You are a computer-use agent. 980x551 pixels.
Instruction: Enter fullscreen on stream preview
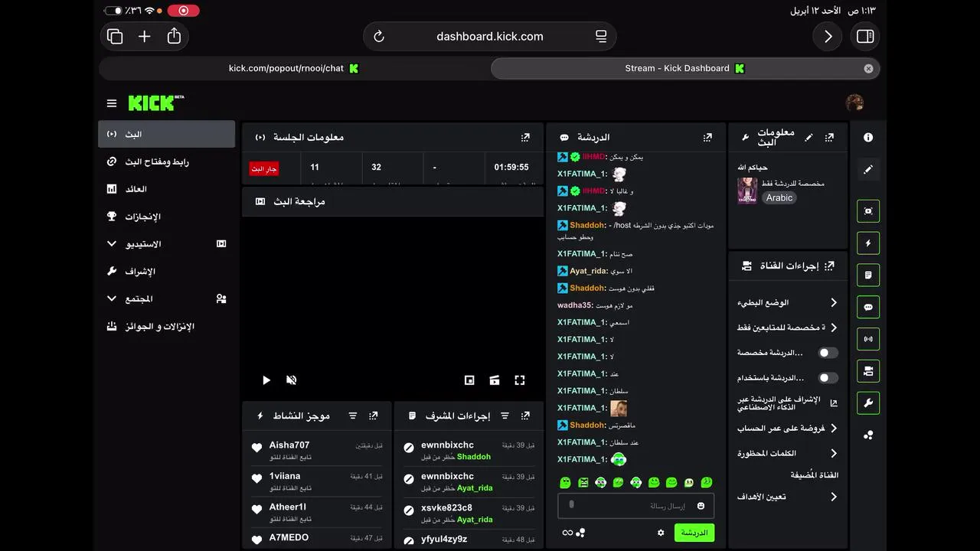pyautogui.click(x=520, y=380)
